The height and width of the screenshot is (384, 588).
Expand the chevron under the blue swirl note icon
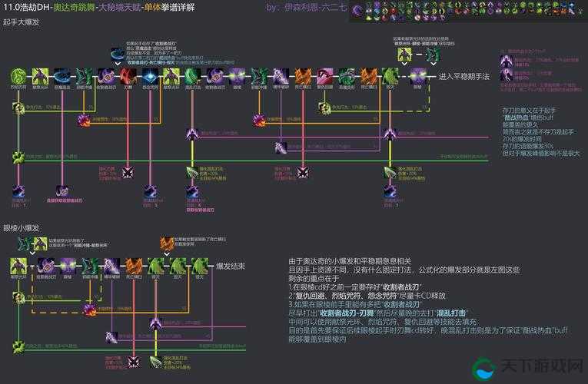tap(118, 64)
